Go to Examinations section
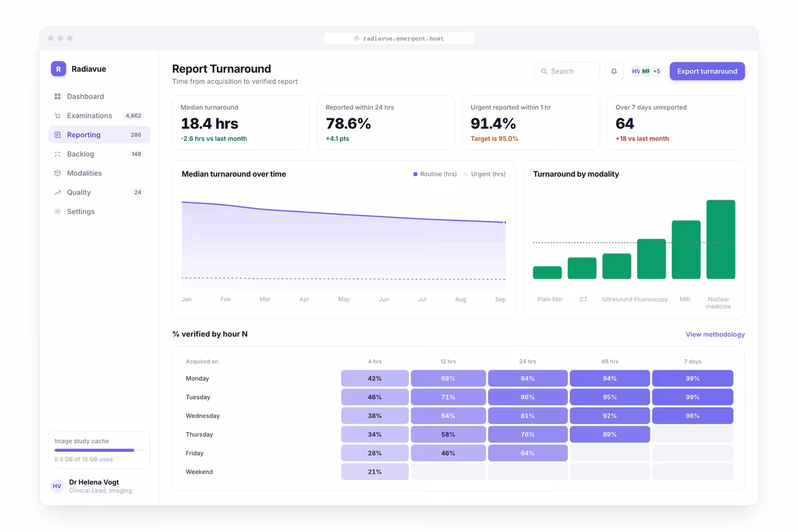 click(x=99, y=116)
